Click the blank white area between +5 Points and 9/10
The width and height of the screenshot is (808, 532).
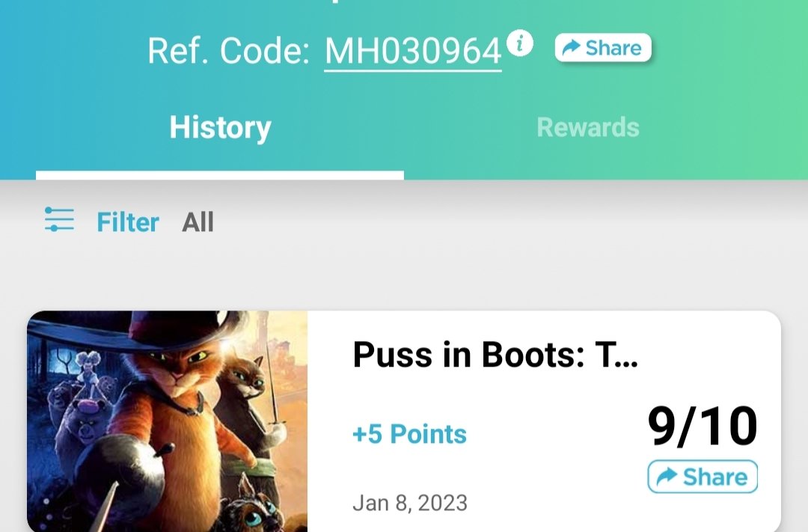[x=557, y=433]
